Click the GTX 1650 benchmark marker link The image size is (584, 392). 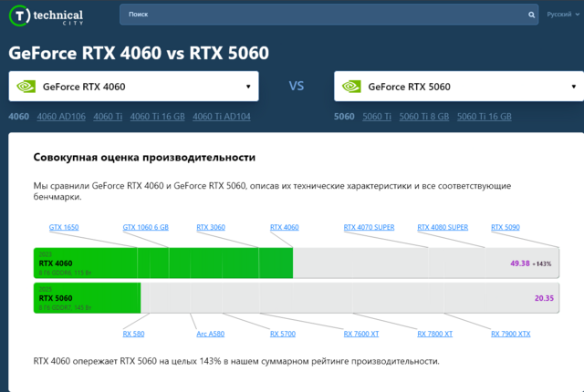tap(64, 227)
